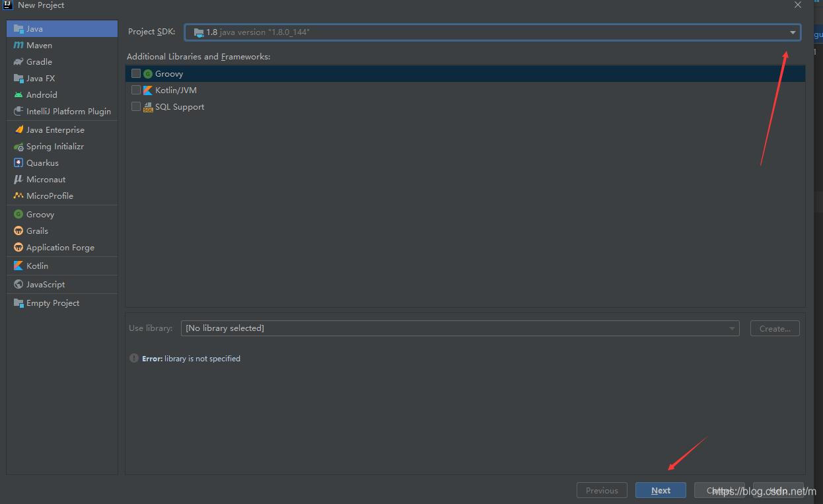Image resolution: width=823 pixels, height=504 pixels.
Task: Click the IntelliJ icon in title bar
Action: click(x=8, y=5)
